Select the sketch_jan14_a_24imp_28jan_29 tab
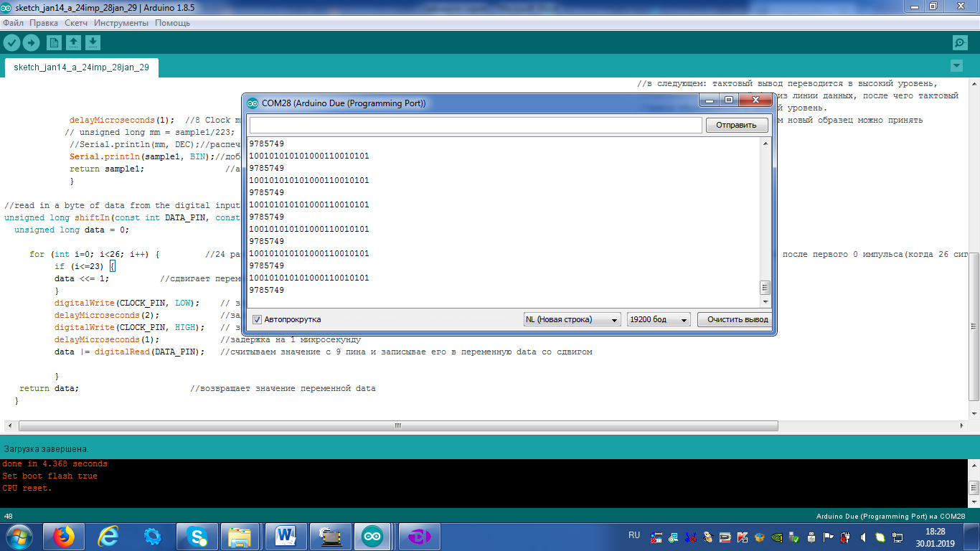This screenshot has height=551, width=980. coord(82,67)
